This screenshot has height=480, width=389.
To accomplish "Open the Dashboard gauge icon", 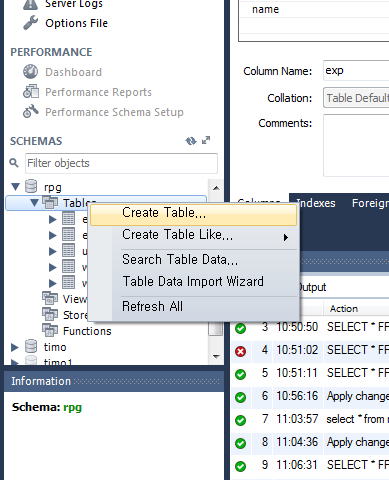I will (30, 72).
